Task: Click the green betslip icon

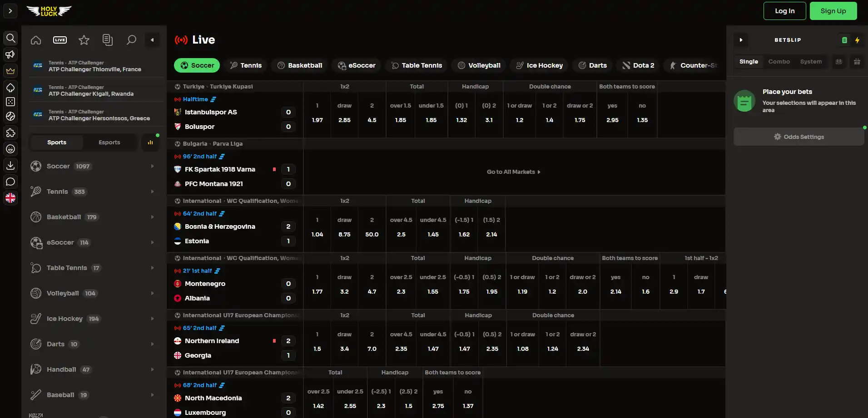Action: 844,40
